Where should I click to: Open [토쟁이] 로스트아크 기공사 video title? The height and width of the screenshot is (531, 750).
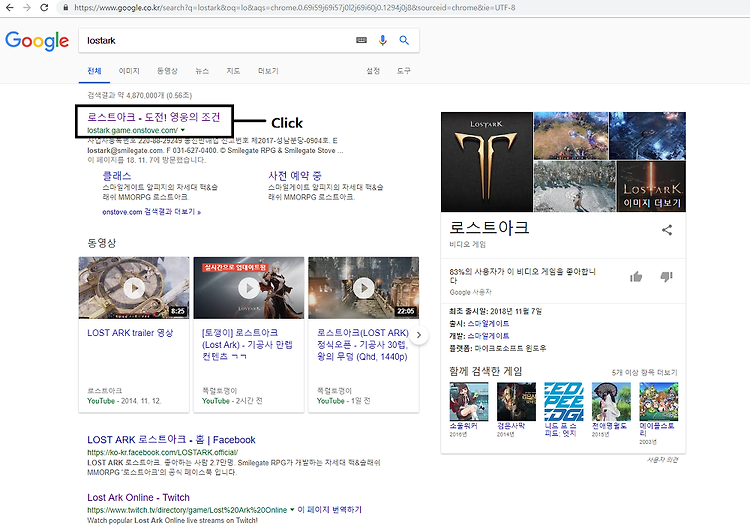click(x=247, y=344)
